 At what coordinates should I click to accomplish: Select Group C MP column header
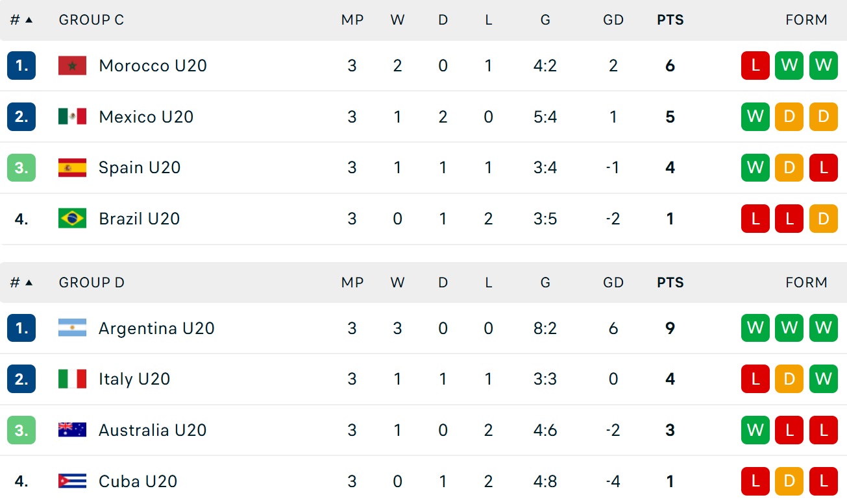click(352, 20)
